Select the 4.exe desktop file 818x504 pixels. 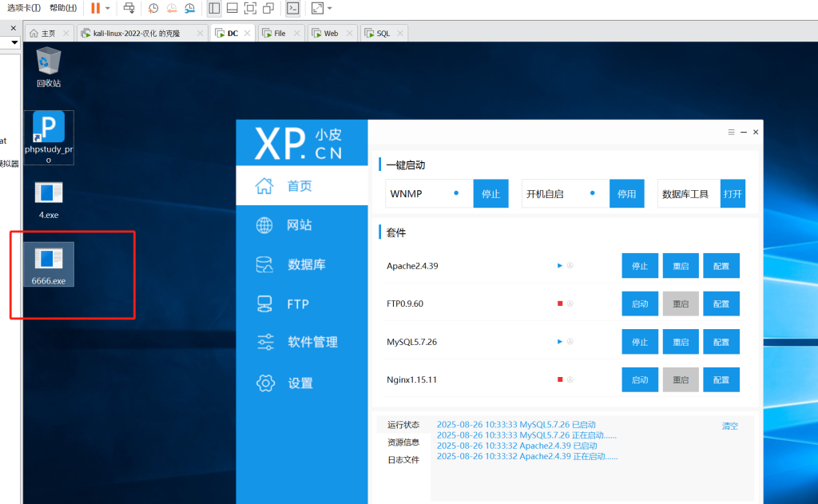[x=49, y=200]
